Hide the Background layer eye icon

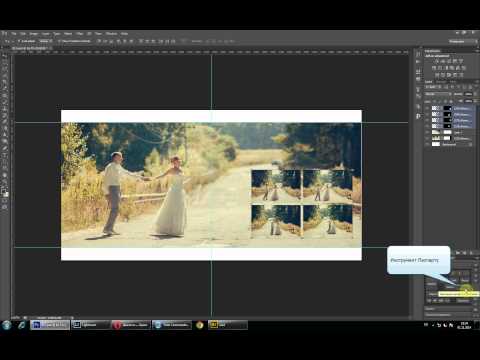tap(427, 144)
